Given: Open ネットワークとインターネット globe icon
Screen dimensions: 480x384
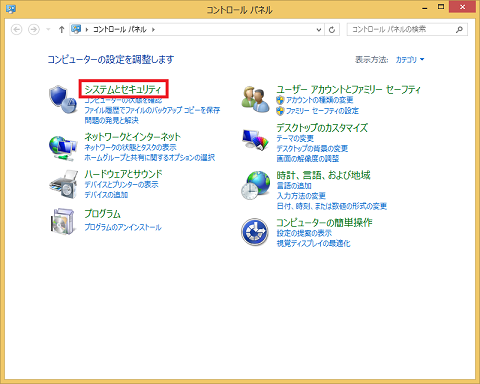Looking at the screenshot, I should pyautogui.click(x=63, y=148).
